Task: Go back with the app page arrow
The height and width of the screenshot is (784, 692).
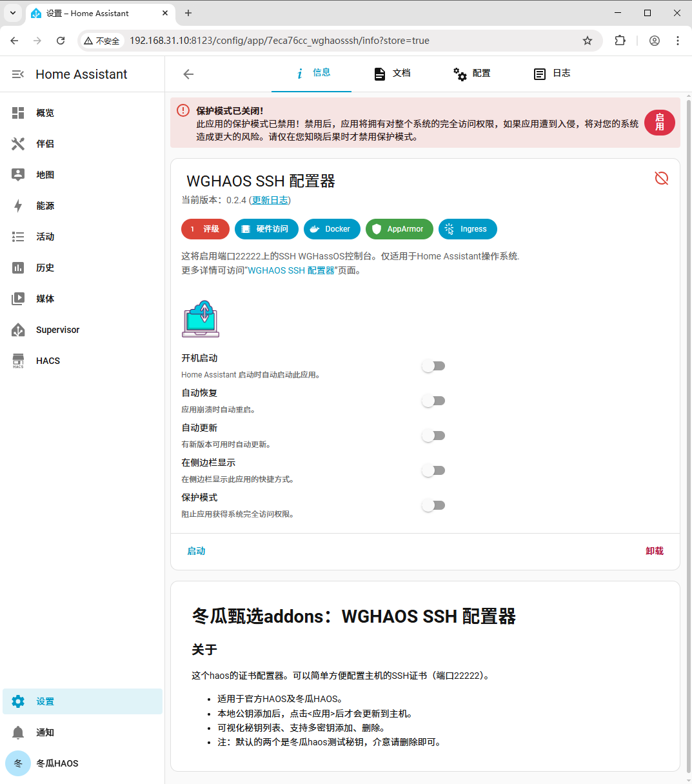Action: click(x=188, y=74)
